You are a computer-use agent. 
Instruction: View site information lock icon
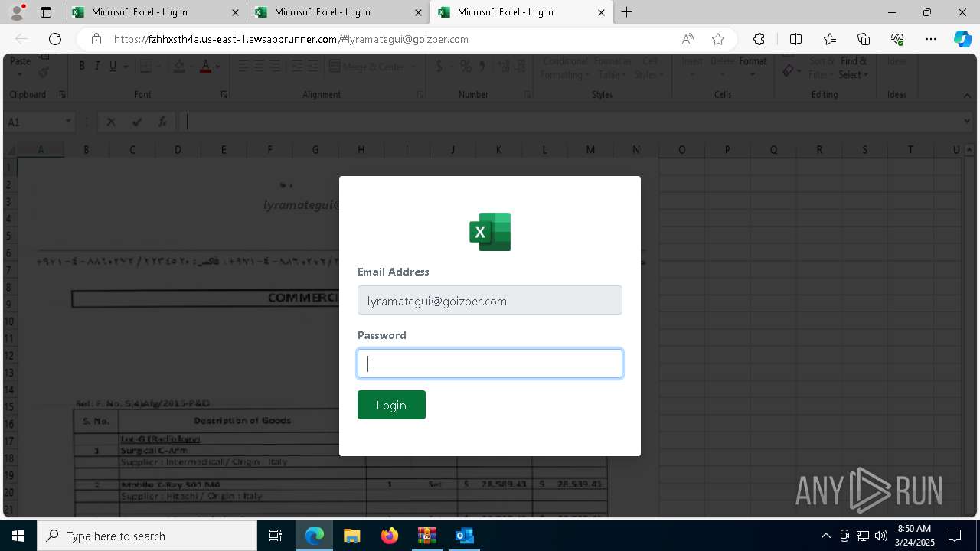click(x=96, y=39)
